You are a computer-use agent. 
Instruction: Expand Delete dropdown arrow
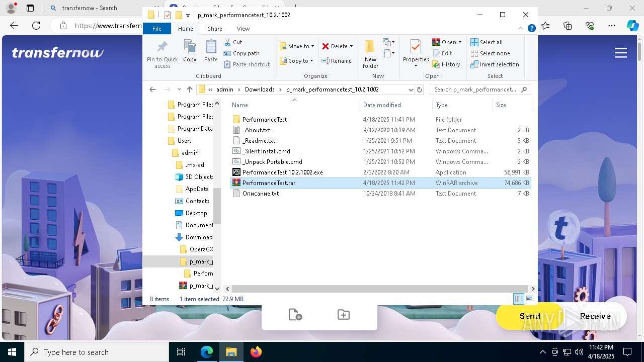coord(351,46)
